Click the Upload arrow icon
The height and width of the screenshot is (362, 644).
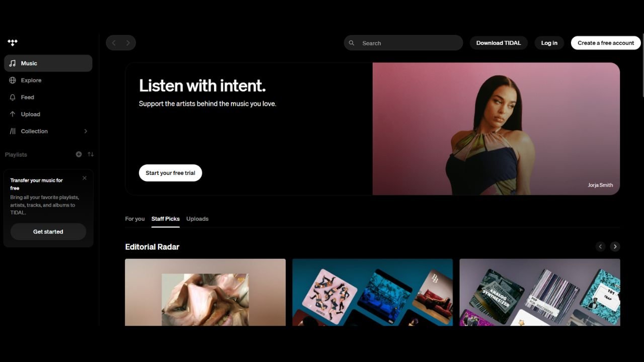pos(13,114)
